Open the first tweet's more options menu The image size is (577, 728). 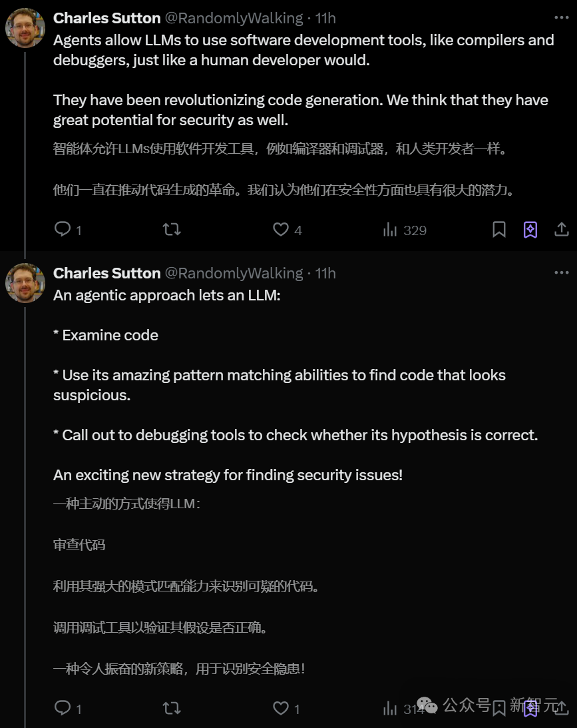(562, 18)
